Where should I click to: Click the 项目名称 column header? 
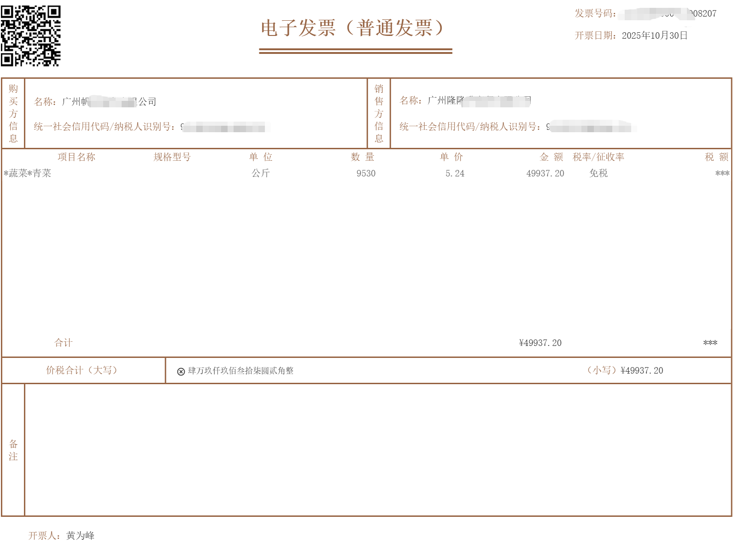tap(76, 157)
